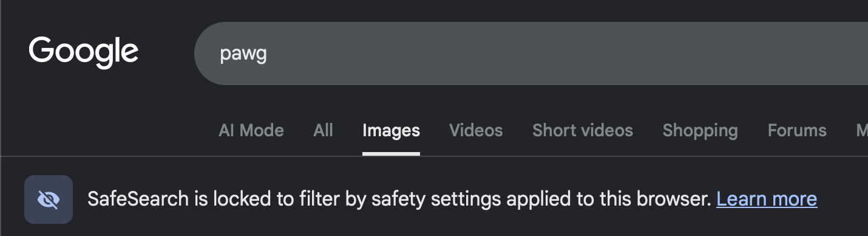Open the Learn more SafeSearch link
The image size is (868, 236).
[x=767, y=199]
